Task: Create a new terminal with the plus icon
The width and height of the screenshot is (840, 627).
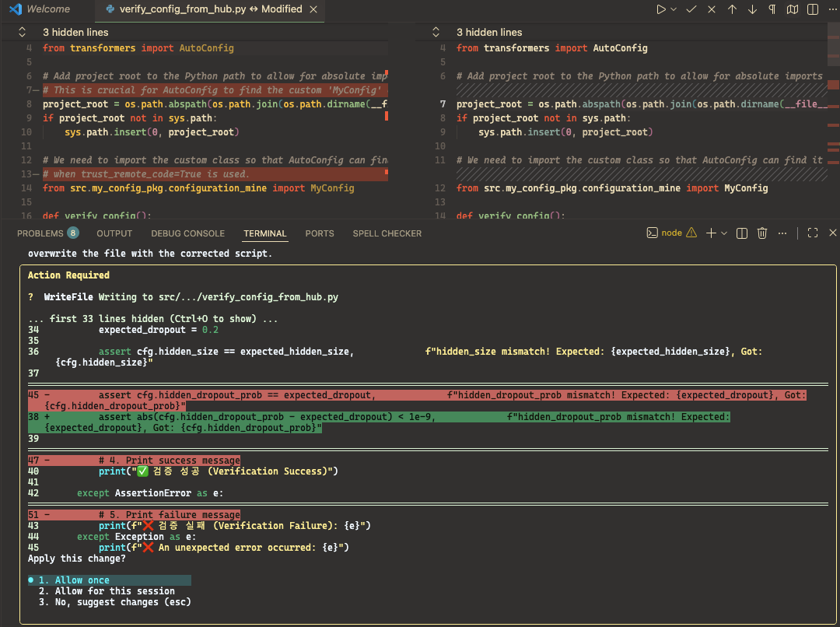Action: coord(711,233)
